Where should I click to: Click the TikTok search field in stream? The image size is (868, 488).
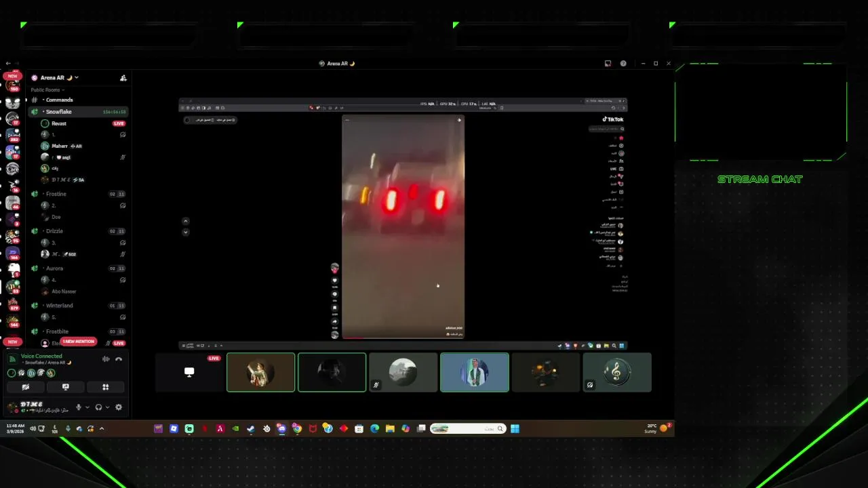606,129
